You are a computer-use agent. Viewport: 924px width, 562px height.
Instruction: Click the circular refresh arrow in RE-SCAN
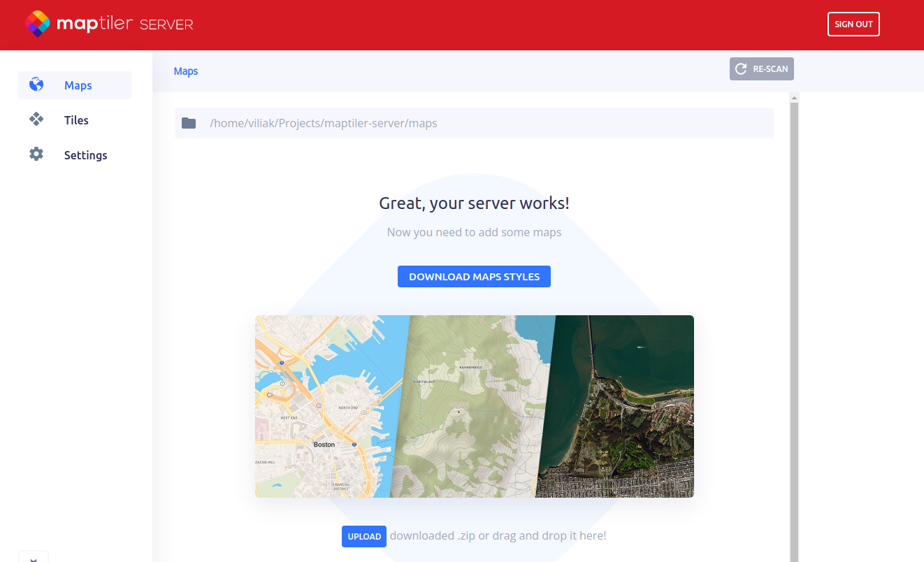click(742, 69)
